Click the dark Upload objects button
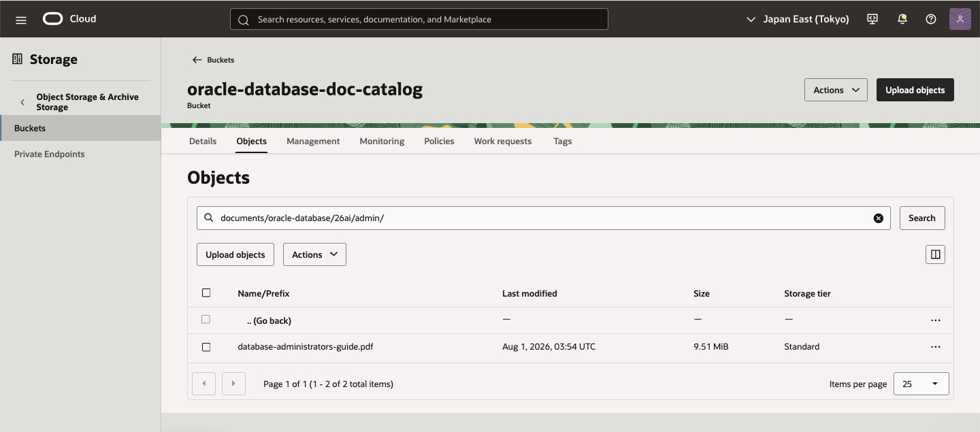The height and width of the screenshot is (432, 980). (x=915, y=90)
